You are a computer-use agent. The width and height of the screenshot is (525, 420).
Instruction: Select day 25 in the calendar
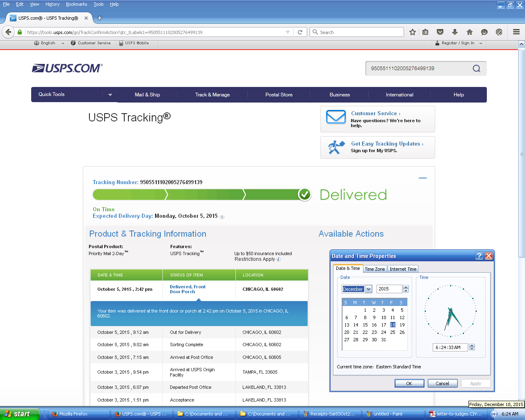point(393,332)
